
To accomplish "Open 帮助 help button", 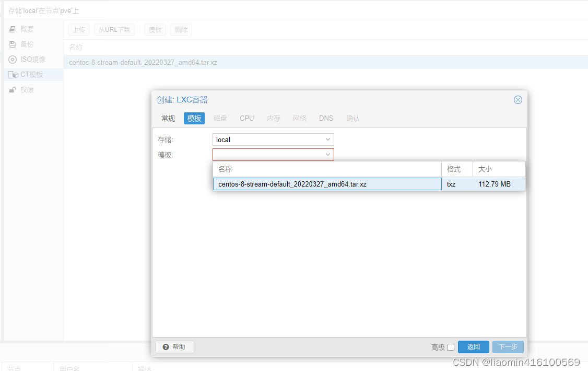I will click(x=175, y=347).
